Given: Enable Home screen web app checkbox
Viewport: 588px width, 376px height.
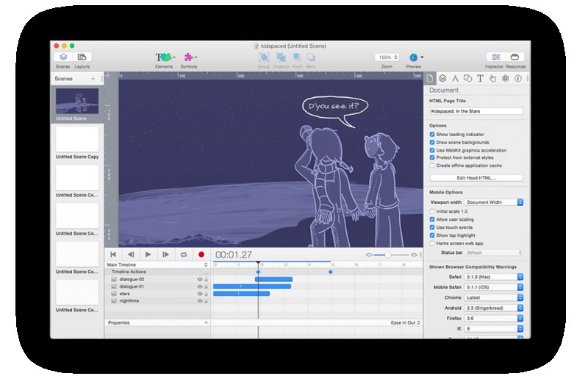Looking at the screenshot, I should [432, 244].
